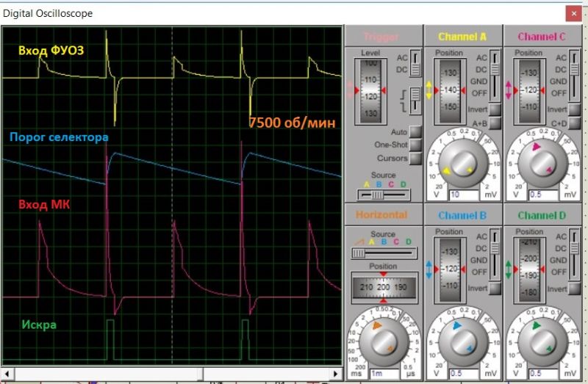Click the 'Вход ФУОЗ' yellow trace label
Image resolution: width=588 pixels, height=384 pixels.
[x=51, y=51]
